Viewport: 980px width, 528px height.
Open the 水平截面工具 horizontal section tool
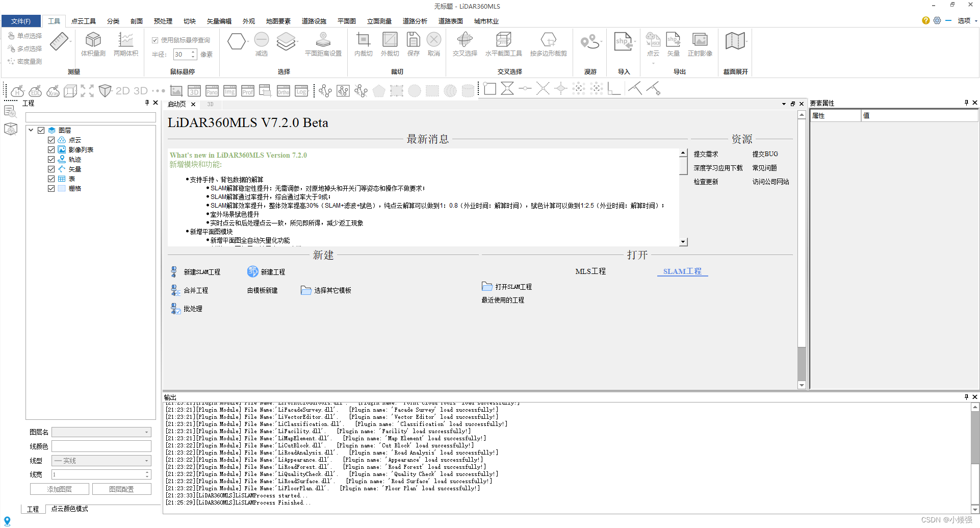504,44
